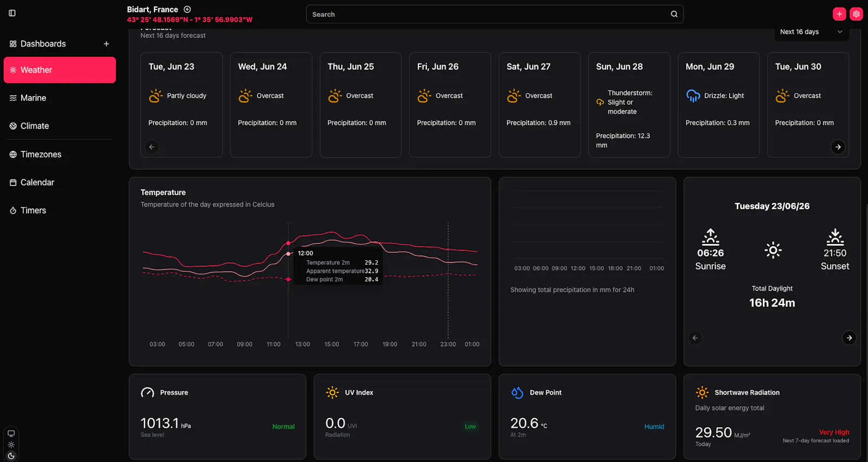This screenshot has width=868, height=462.
Task: Click the sun icon in daylight card
Action: click(773, 250)
